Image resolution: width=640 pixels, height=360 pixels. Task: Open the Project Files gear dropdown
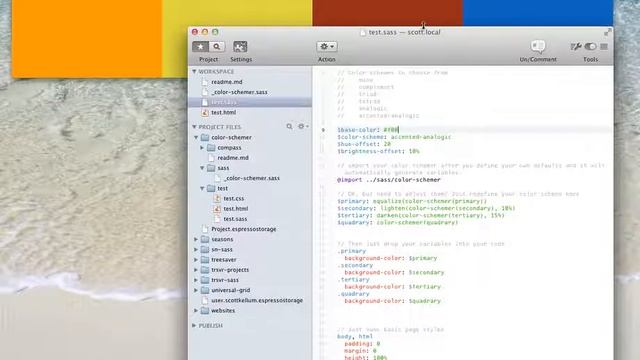[x=302, y=127]
